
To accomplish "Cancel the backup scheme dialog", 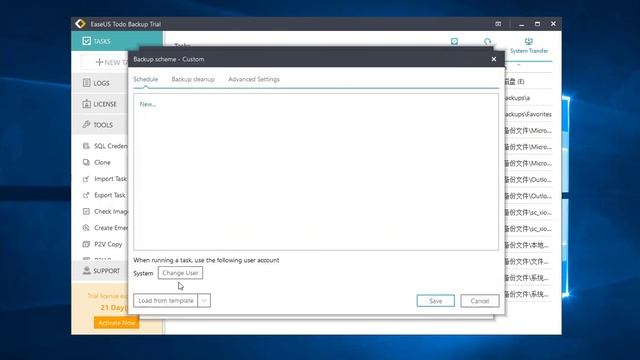I will (480, 301).
